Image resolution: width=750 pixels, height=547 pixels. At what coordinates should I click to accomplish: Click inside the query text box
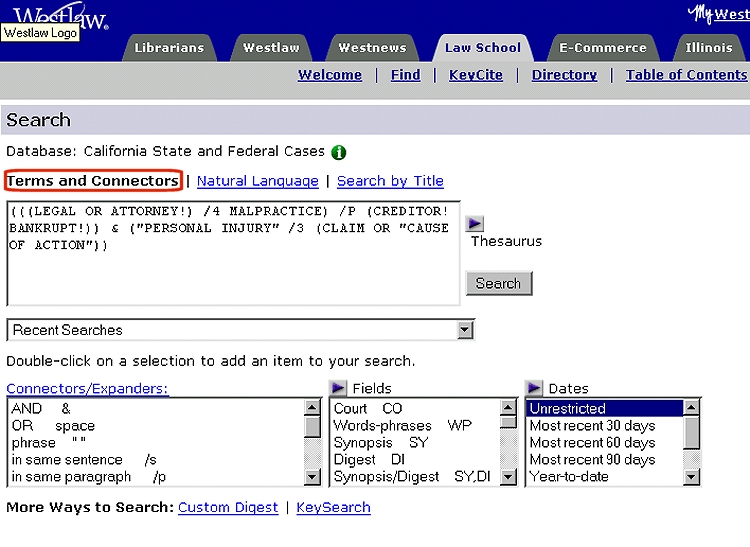coord(233,253)
